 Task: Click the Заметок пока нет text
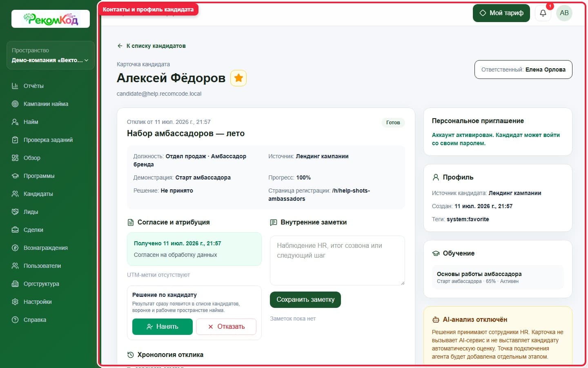(x=293, y=319)
